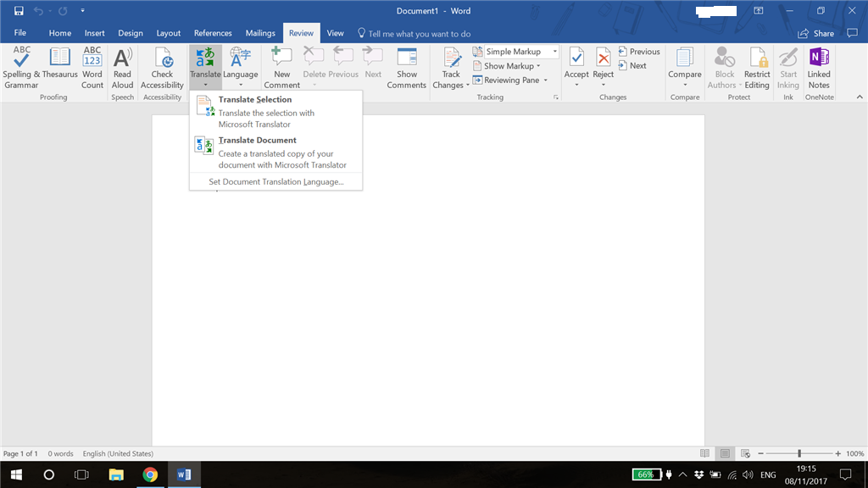Click the Delete comment button
This screenshot has height=488, width=868.
coord(314,68)
